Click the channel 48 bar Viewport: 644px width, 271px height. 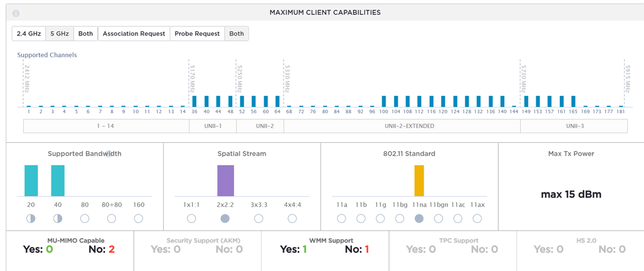pyautogui.click(x=230, y=101)
